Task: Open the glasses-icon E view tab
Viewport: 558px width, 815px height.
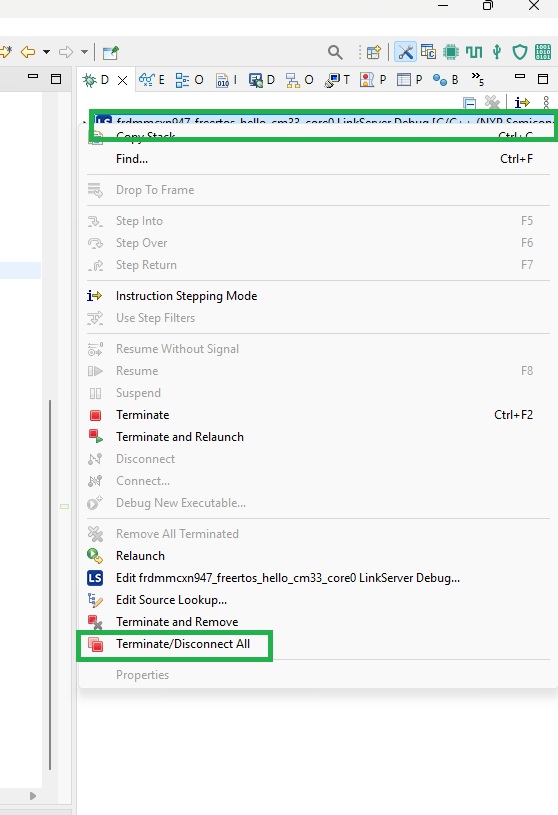Action: pyautogui.click(x=152, y=80)
